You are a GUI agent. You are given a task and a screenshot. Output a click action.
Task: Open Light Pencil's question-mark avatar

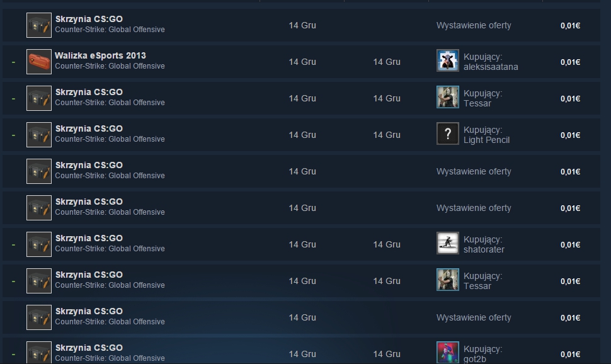tap(448, 134)
